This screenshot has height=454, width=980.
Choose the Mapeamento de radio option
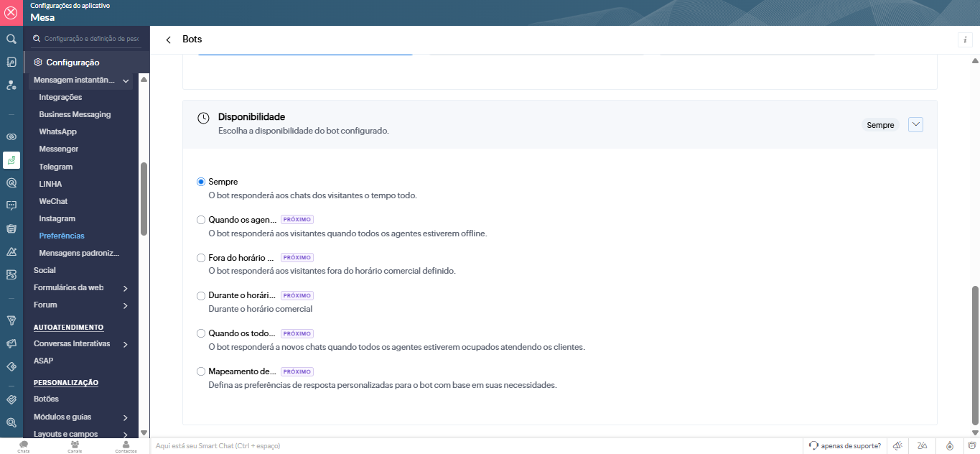pyautogui.click(x=201, y=371)
